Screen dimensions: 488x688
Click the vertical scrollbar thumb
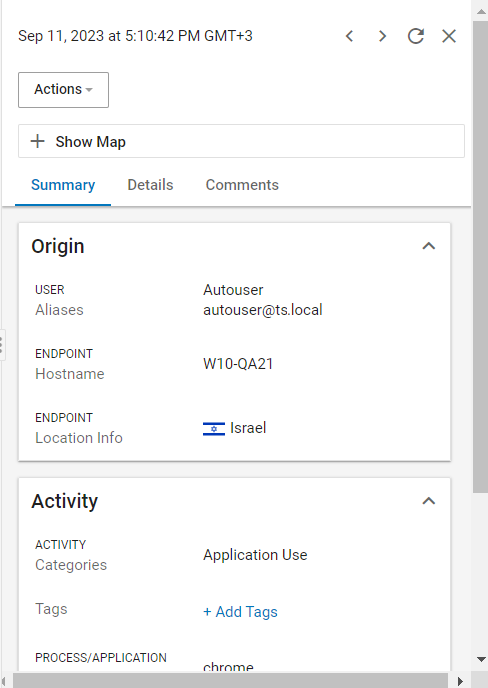pos(480,257)
